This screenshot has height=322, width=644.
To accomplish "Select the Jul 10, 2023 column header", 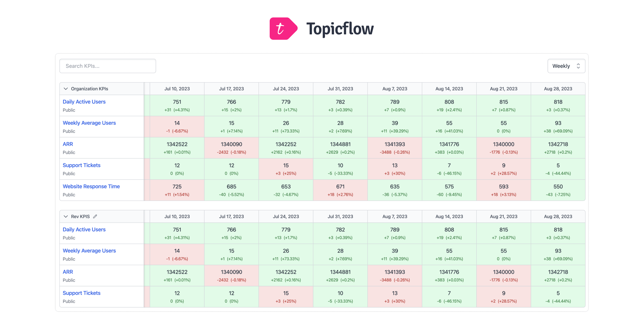I will point(177,89).
